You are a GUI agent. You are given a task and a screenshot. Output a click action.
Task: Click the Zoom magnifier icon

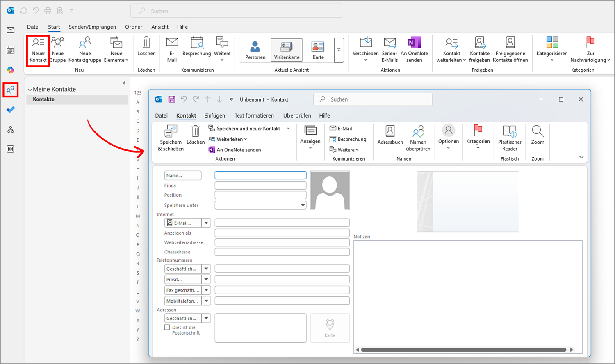click(x=537, y=131)
